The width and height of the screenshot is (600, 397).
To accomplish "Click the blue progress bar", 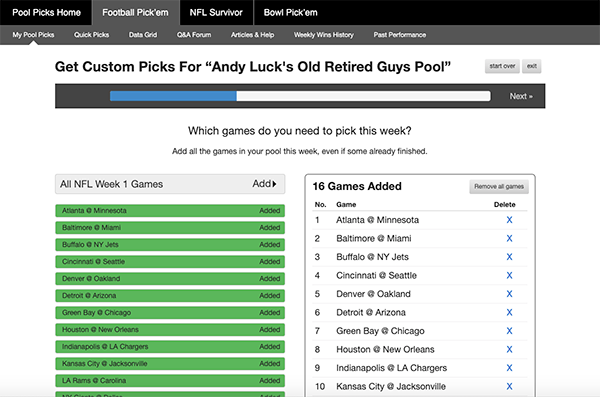I will (173, 96).
